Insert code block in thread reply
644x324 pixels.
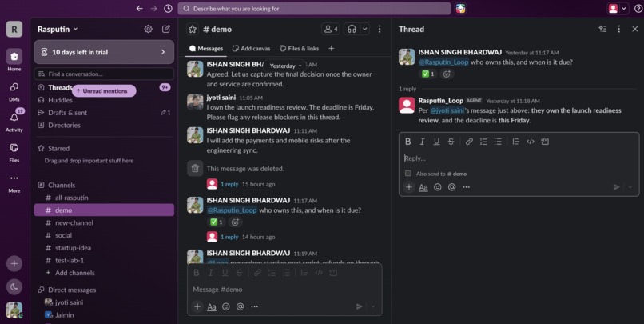[x=545, y=142]
